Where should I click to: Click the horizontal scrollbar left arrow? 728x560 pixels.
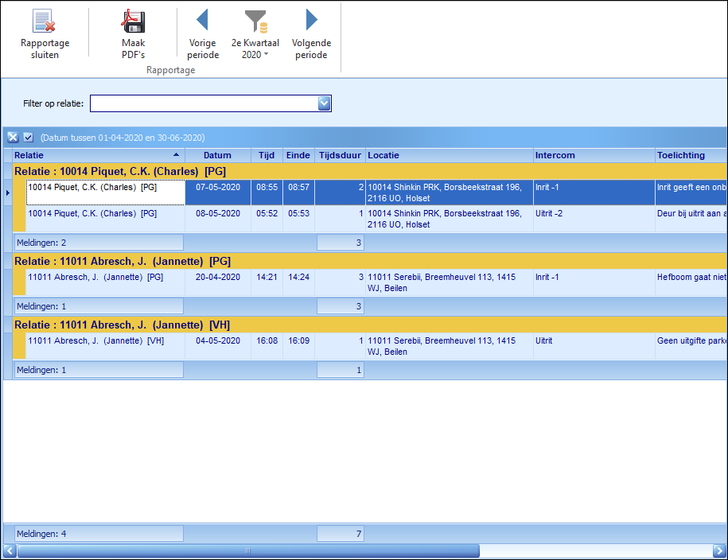pos(10,550)
